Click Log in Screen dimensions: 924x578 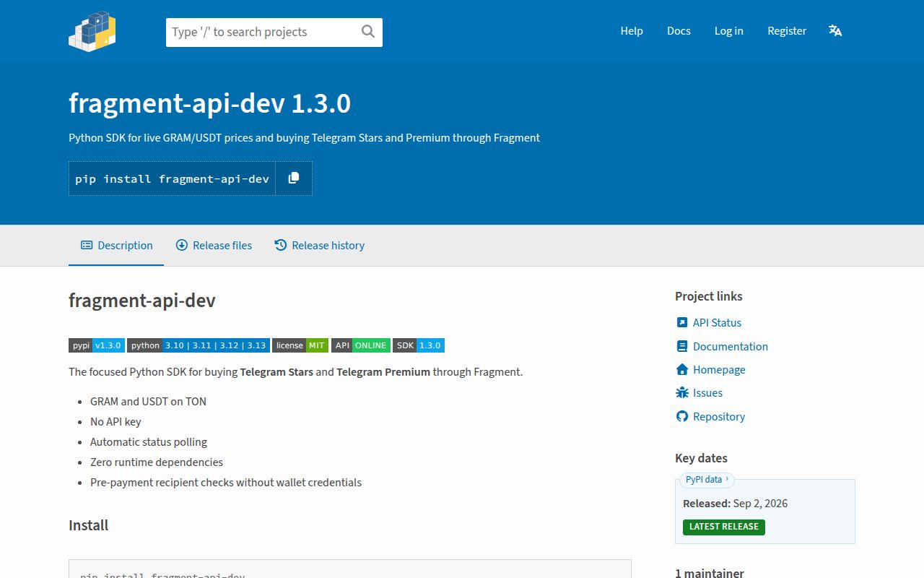click(729, 30)
